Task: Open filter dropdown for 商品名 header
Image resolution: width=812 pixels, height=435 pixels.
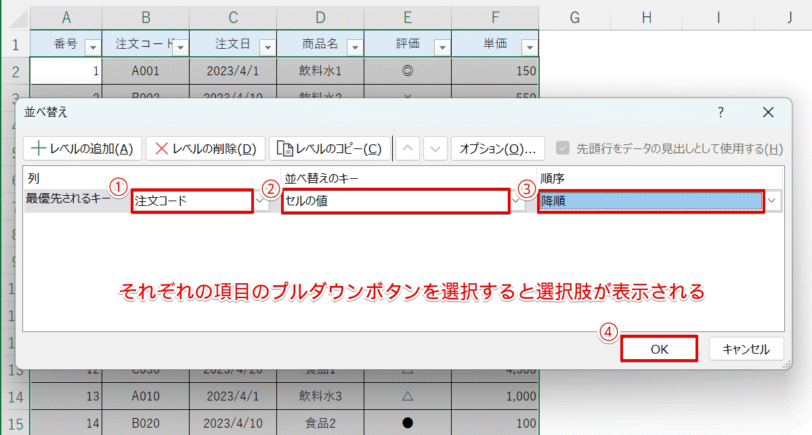Action: pos(355,48)
